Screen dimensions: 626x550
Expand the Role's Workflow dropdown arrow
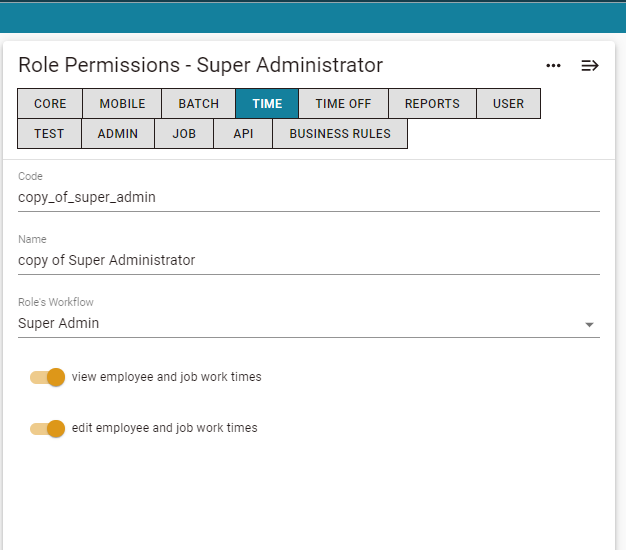click(x=589, y=324)
